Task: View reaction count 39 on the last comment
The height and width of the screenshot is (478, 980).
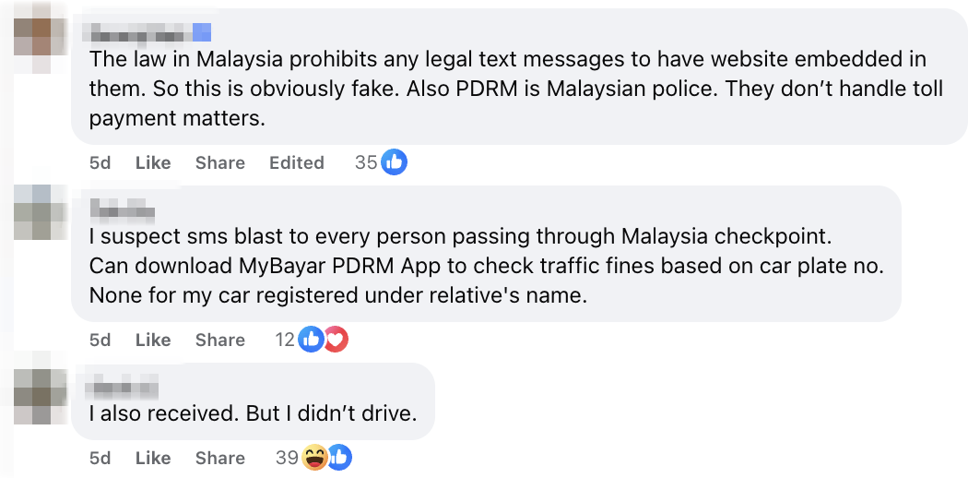Action: (x=287, y=458)
